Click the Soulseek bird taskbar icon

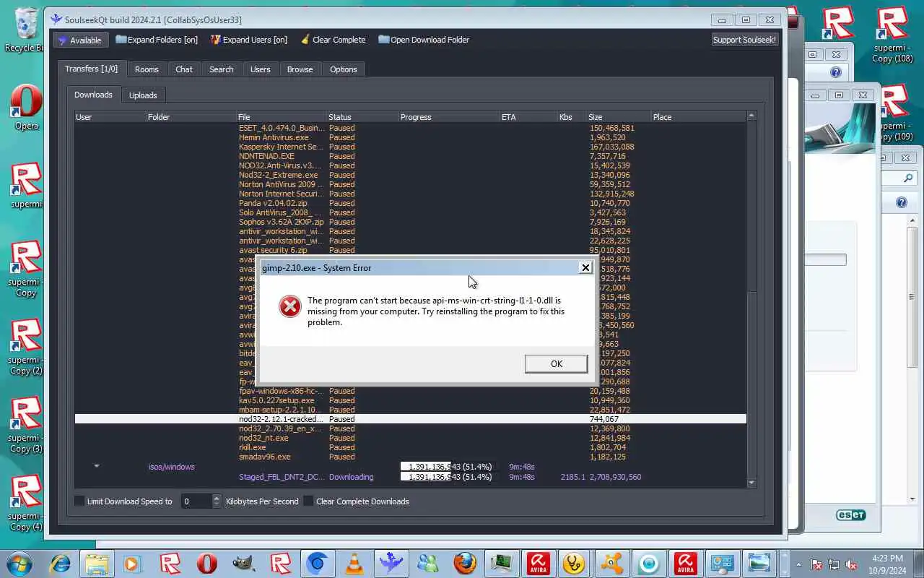391,564
